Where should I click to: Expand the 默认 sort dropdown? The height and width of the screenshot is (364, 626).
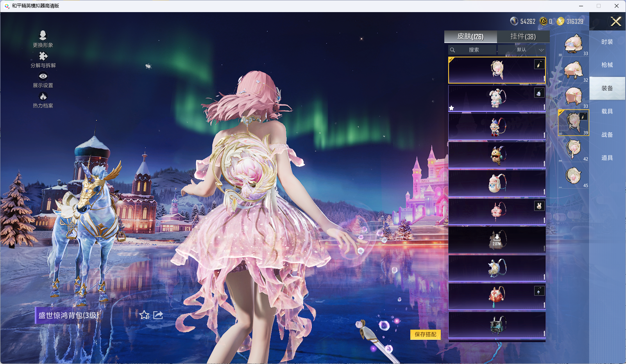pyautogui.click(x=522, y=50)
